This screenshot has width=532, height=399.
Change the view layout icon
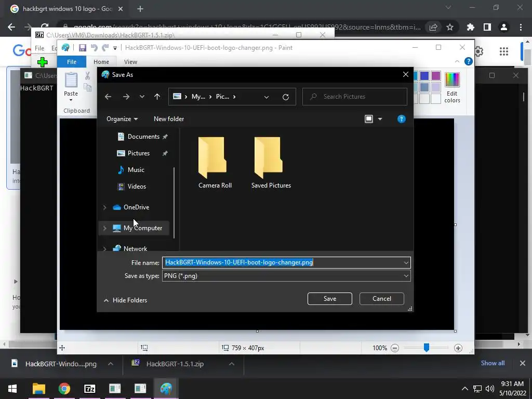point(369,119)
